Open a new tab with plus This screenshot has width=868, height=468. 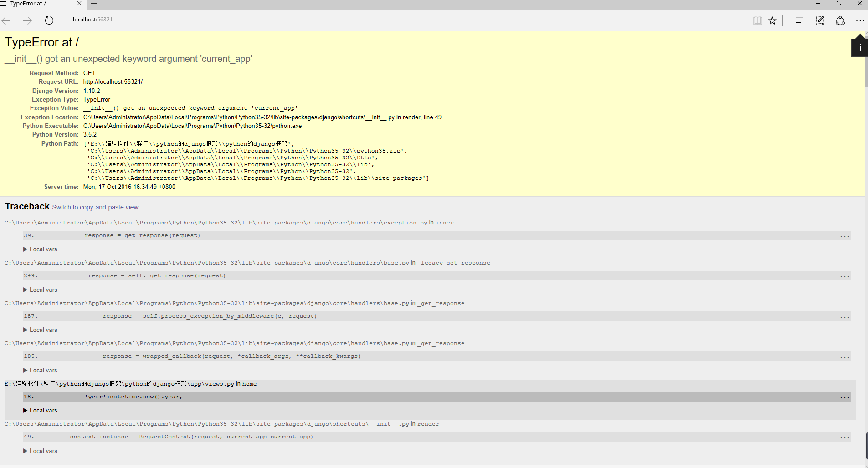(x=94, y=4)
